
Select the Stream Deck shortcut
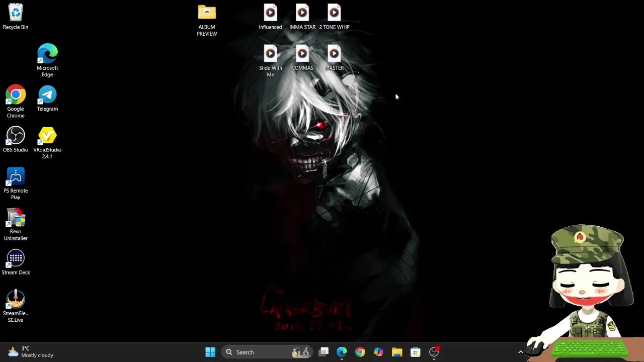coord(16,262)
